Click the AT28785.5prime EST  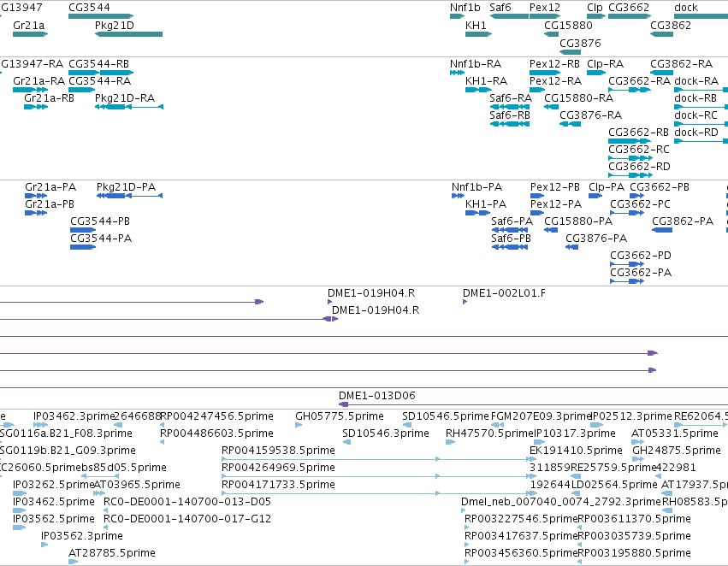click(x=73, y=562)
